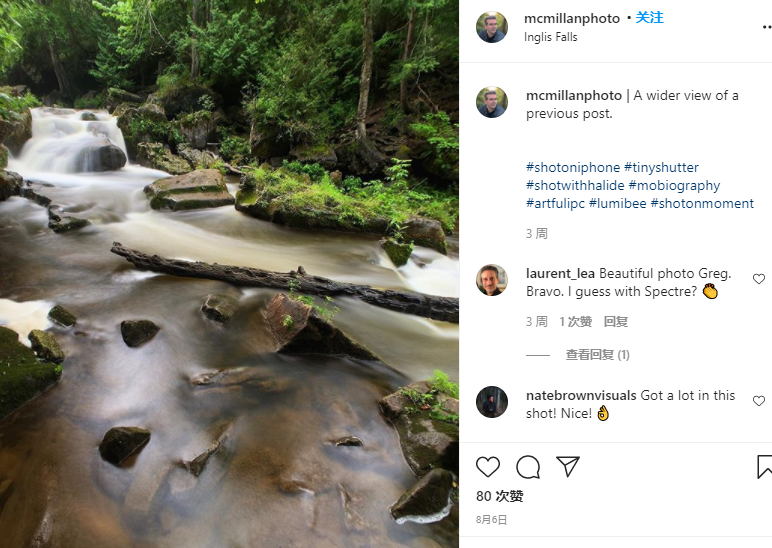Share post via paper plane icon
Viewport: 772px width, 548px height.
tap(568, 467)
